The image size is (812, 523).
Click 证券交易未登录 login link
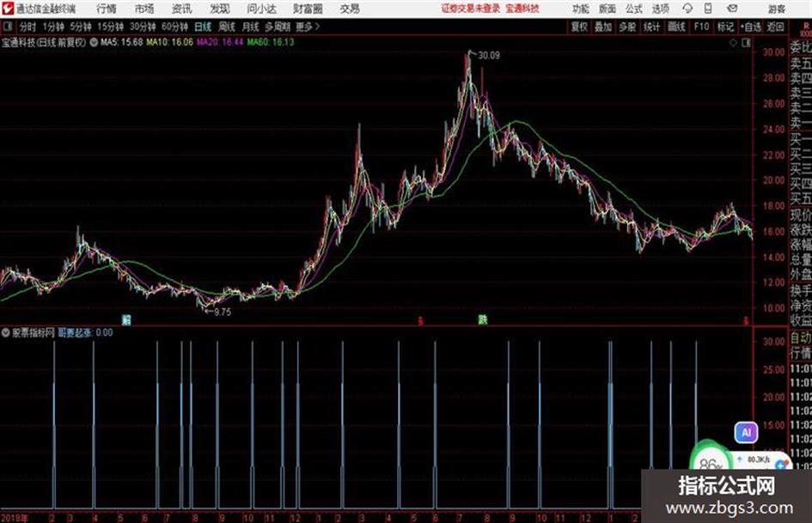pyautogui.click(x=471, y=9)
